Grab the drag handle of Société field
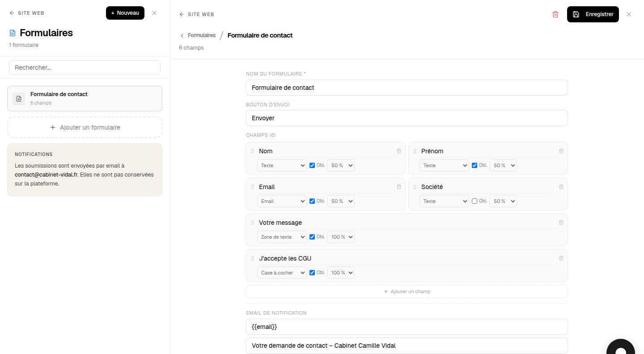This screenshot has width=644, height=354. tap(415, 187)
